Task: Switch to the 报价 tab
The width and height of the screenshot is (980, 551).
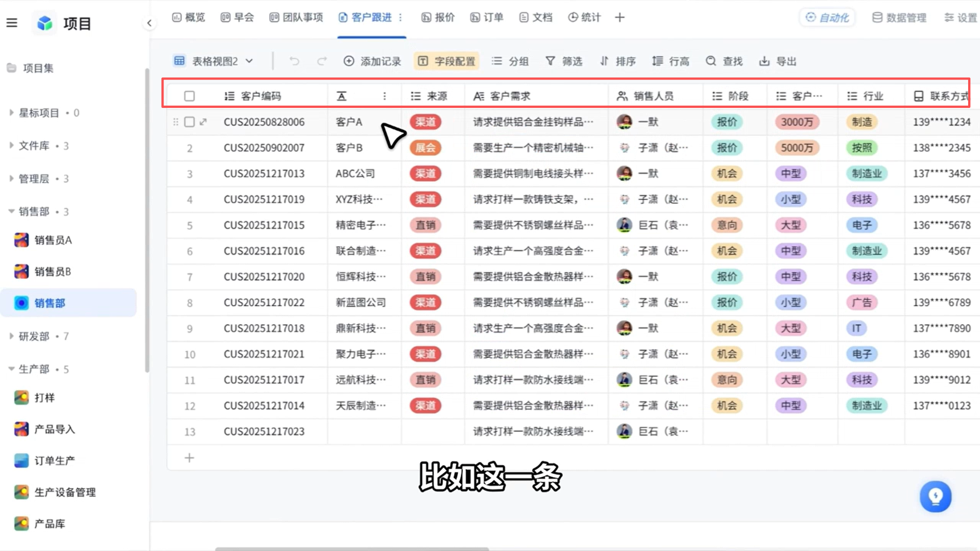Action: coord(438,18)
